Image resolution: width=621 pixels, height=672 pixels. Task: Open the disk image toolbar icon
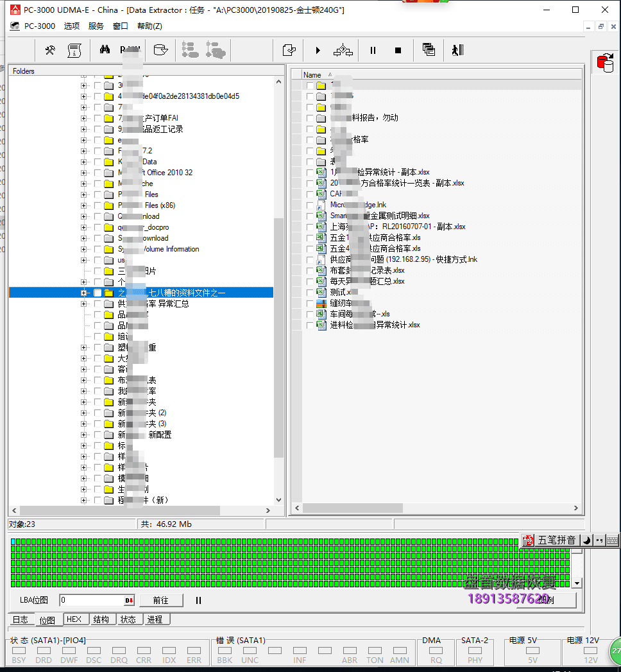pyautogui.click(x=160, y=49)
